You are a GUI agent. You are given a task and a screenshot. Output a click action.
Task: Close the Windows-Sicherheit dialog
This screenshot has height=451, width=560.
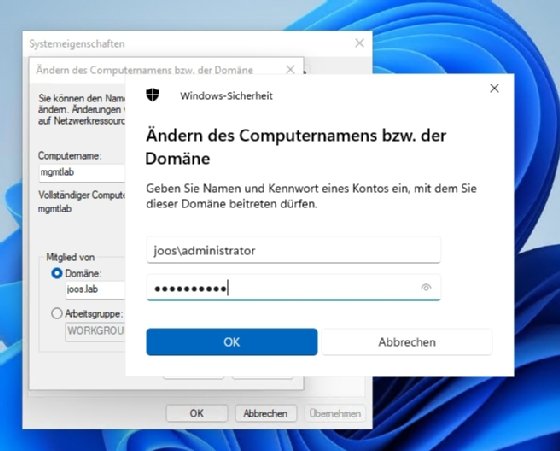[x=494, y=88]
